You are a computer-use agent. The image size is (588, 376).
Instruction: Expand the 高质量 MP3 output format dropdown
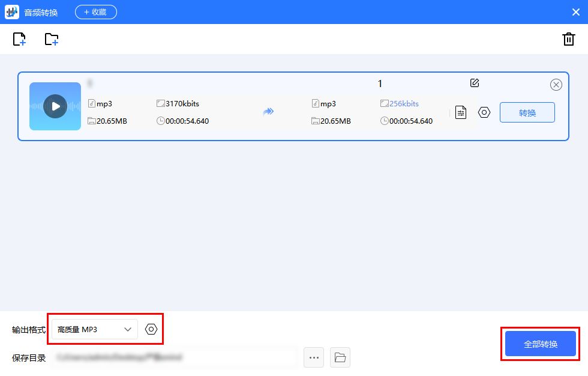[x=95, y=329]
